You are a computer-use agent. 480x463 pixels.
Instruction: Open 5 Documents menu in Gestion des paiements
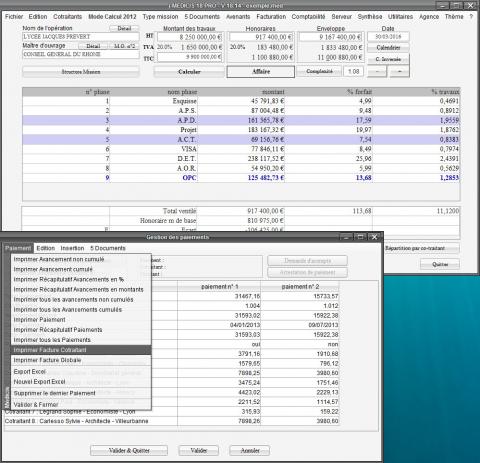click(x=108, y=248)
